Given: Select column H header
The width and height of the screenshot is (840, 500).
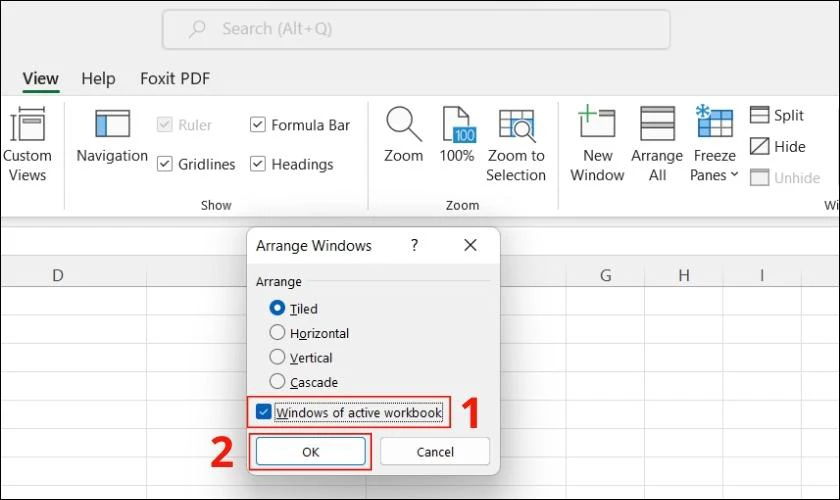Looking at the screenshot, I should [684, 275].
